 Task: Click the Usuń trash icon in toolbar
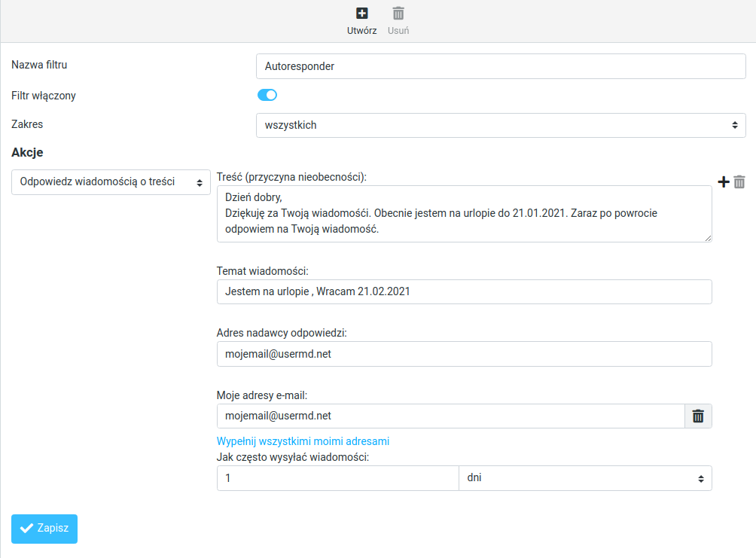point(398,14)
